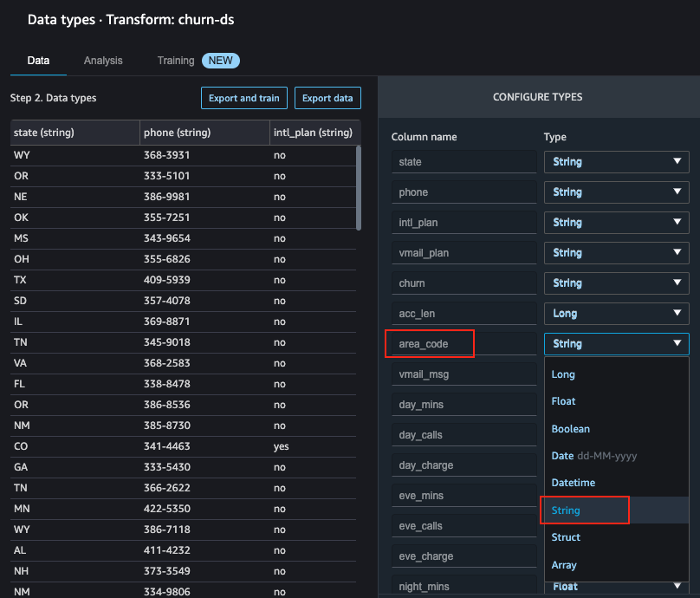
Task: Click the phone cell 345-9018
Action: [x=167, y=342]
